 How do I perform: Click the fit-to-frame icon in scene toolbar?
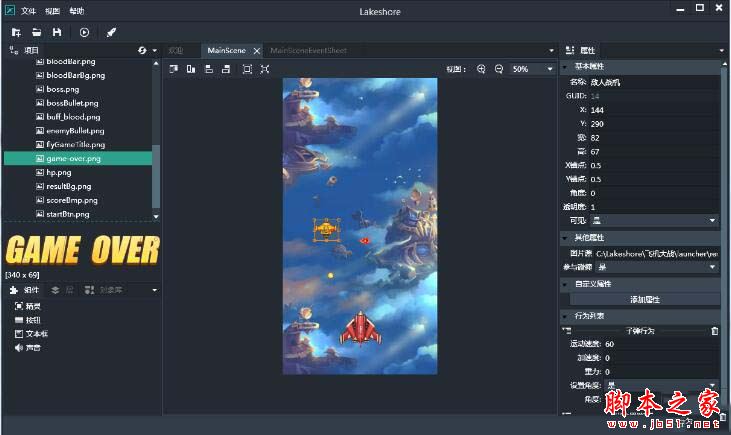coord(247,69)
